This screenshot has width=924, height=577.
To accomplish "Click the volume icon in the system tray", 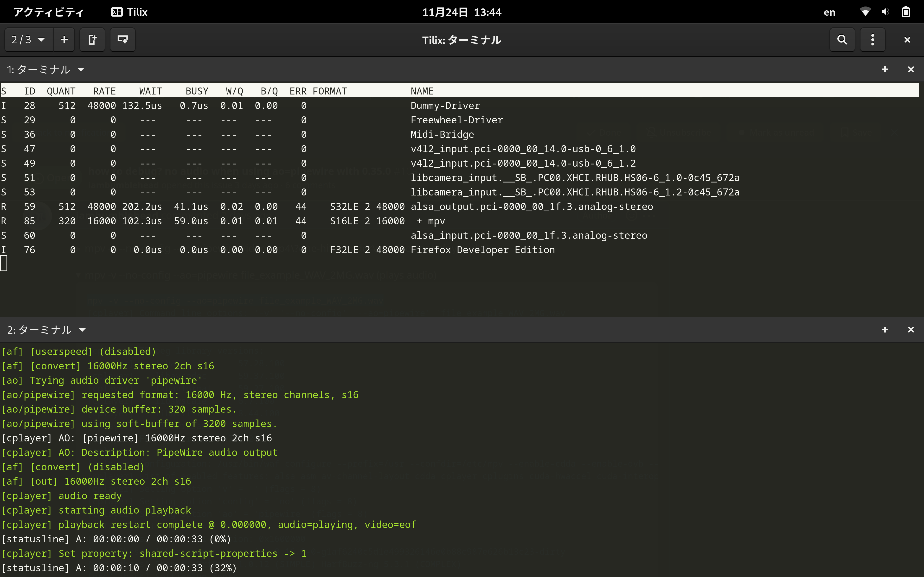I will tap(886, 12).
